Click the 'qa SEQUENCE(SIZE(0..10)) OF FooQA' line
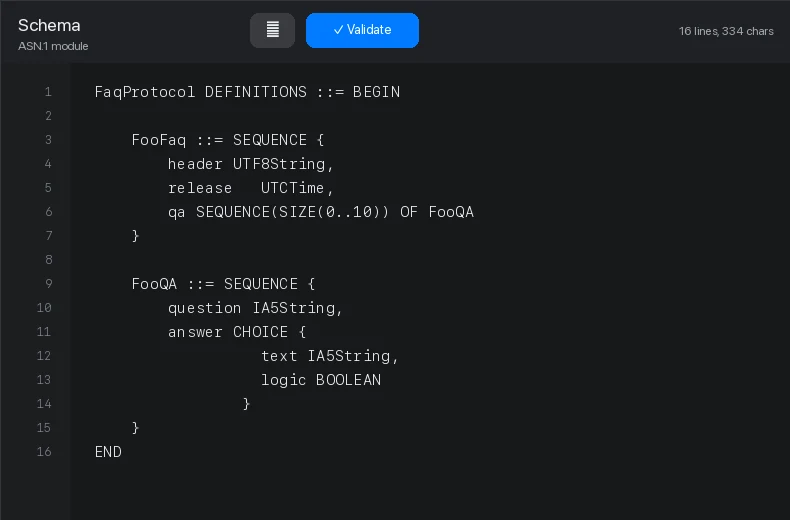The height and width of the screenshot is (520, 790). [x=321, y=212]
